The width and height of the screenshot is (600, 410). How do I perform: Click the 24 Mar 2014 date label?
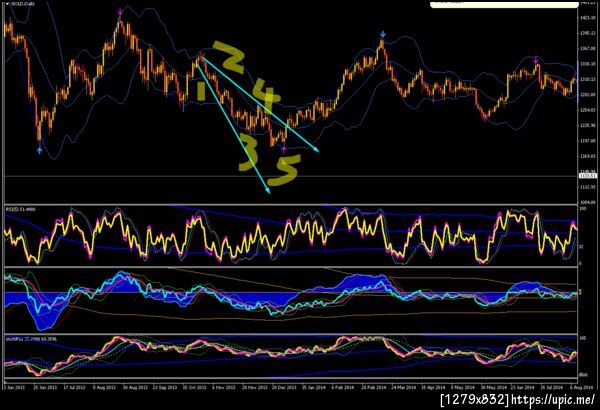tap(403, 387)
